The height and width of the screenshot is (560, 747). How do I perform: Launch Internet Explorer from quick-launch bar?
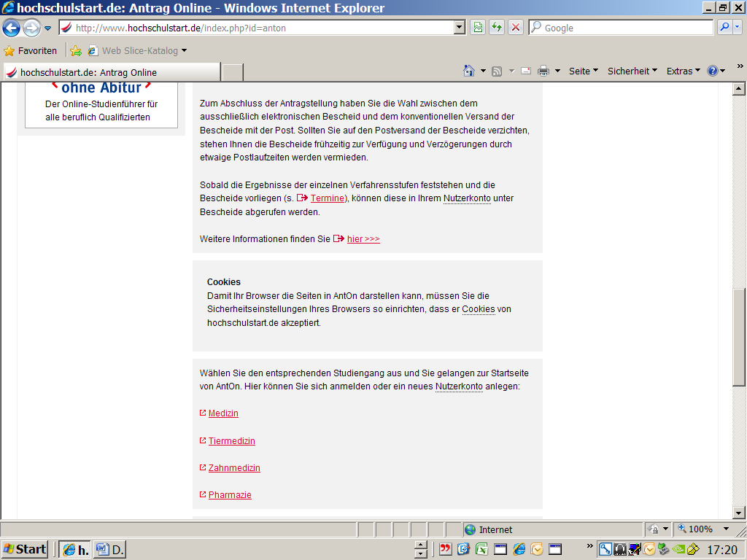tap(519, 550)
